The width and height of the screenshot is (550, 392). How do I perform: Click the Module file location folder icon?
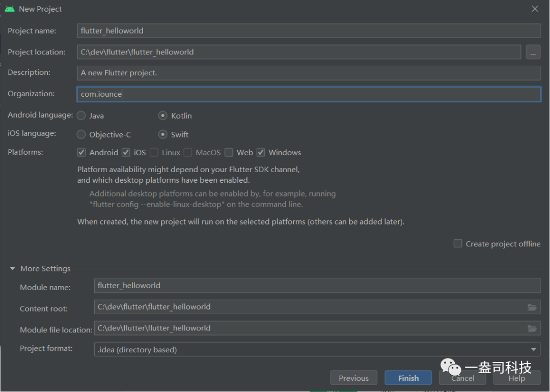click(532, 328)
